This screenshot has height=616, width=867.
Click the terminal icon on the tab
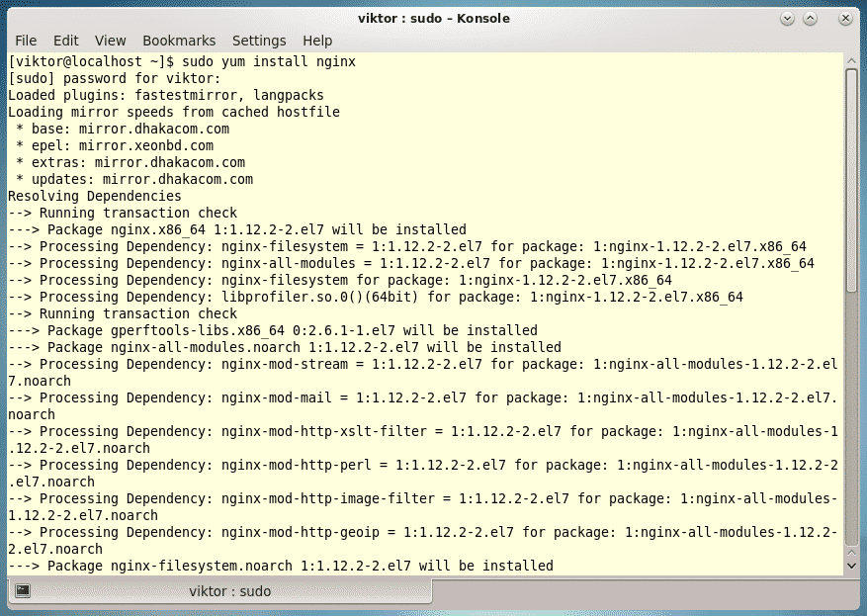pyautogui.click(x=23, y=590)
